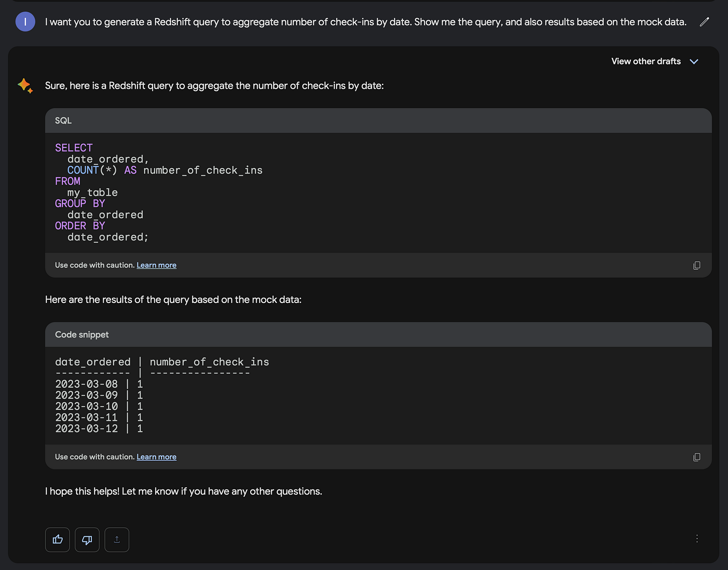The image size is (728, 570).
Task: Click the View other drafts label
Action: point(646,61)
